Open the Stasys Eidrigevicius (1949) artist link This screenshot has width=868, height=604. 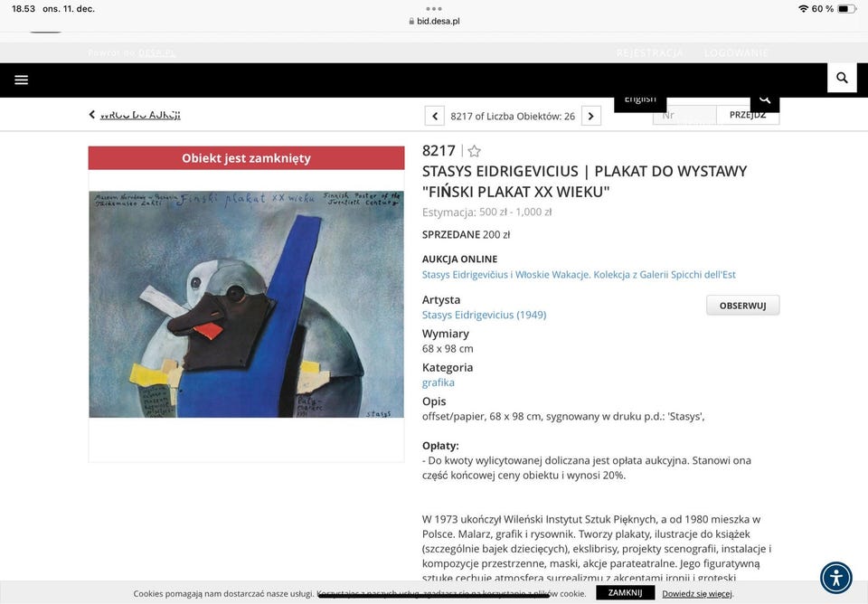coord(484,315)
